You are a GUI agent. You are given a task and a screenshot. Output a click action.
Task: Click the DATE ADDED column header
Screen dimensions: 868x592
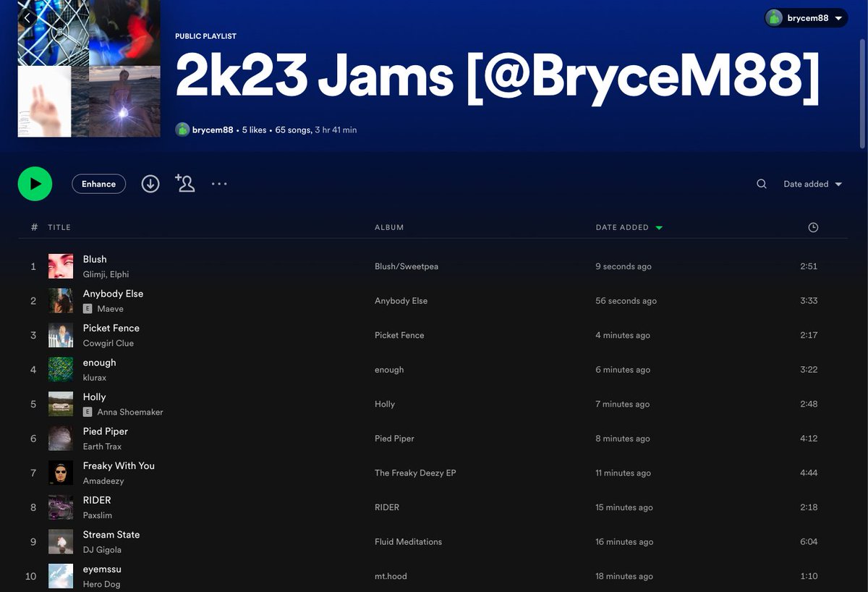coord(622,227)
